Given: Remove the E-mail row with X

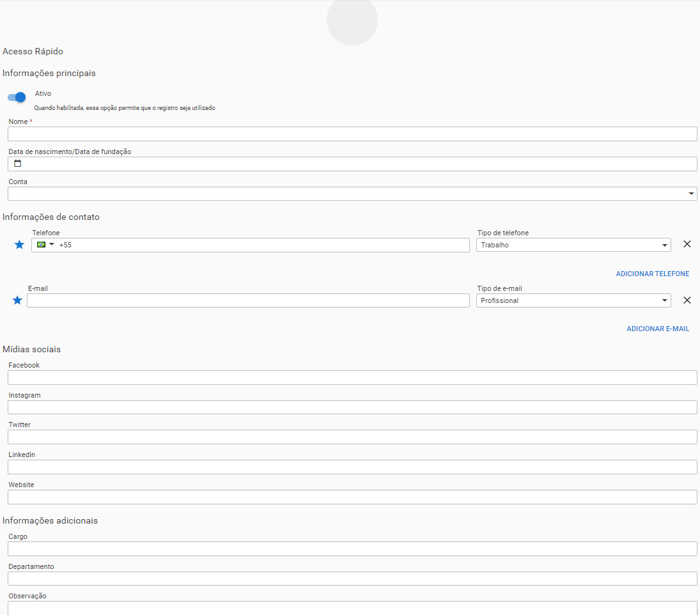Looking at the screenshot, I should (x=687, y=300).
